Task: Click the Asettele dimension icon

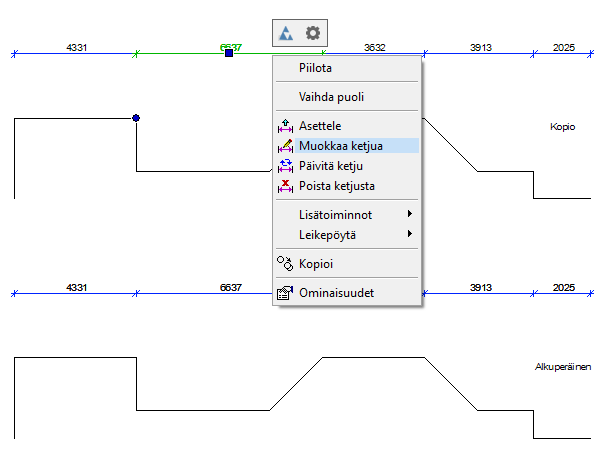Action: tap(283, 126)
